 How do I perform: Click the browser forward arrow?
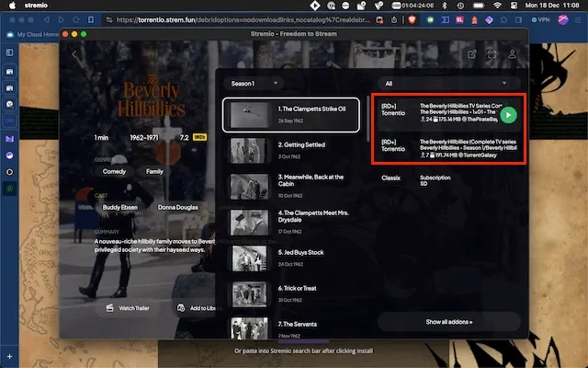click(x=62, y=20)
